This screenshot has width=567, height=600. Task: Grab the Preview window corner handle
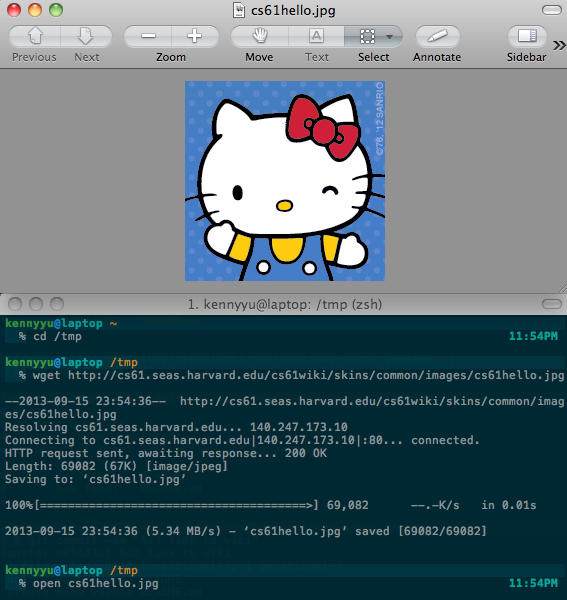pos(563,289)
